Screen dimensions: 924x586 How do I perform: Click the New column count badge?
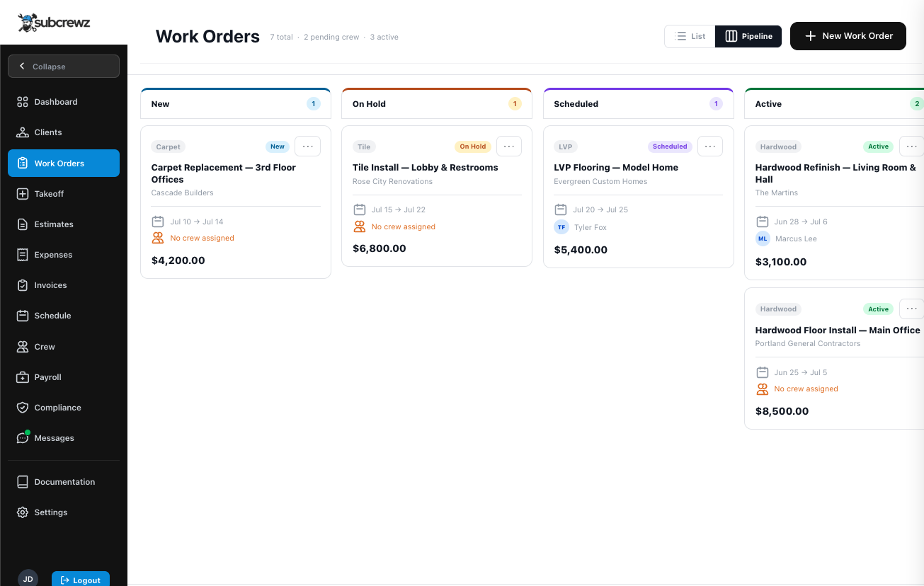pos(314,104)
